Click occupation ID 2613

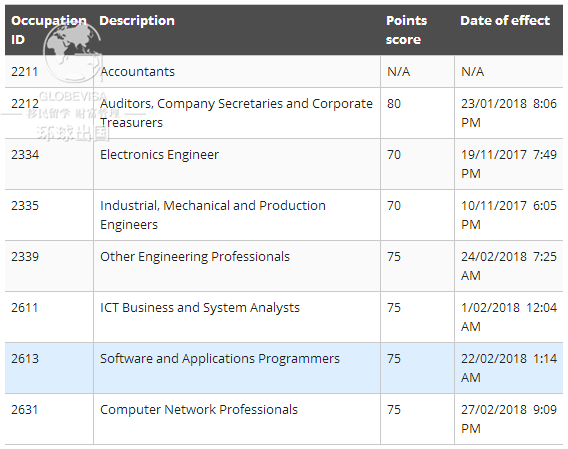pos(25,359)
